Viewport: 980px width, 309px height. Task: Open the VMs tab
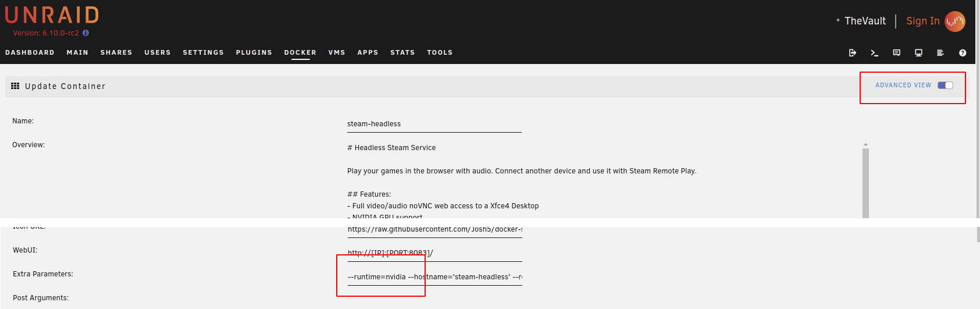pos(337,52)
